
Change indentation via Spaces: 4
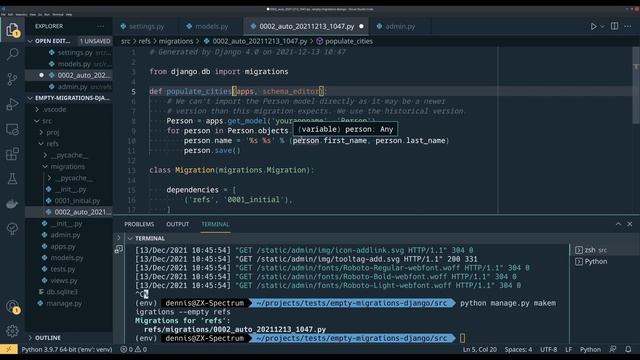(x=518, y=349)
